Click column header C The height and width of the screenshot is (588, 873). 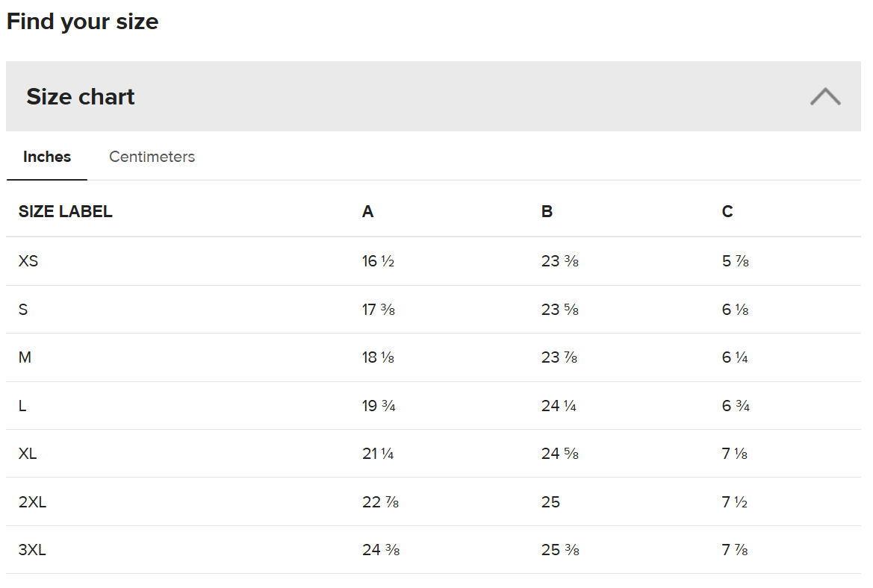click(x=727, y=212)
